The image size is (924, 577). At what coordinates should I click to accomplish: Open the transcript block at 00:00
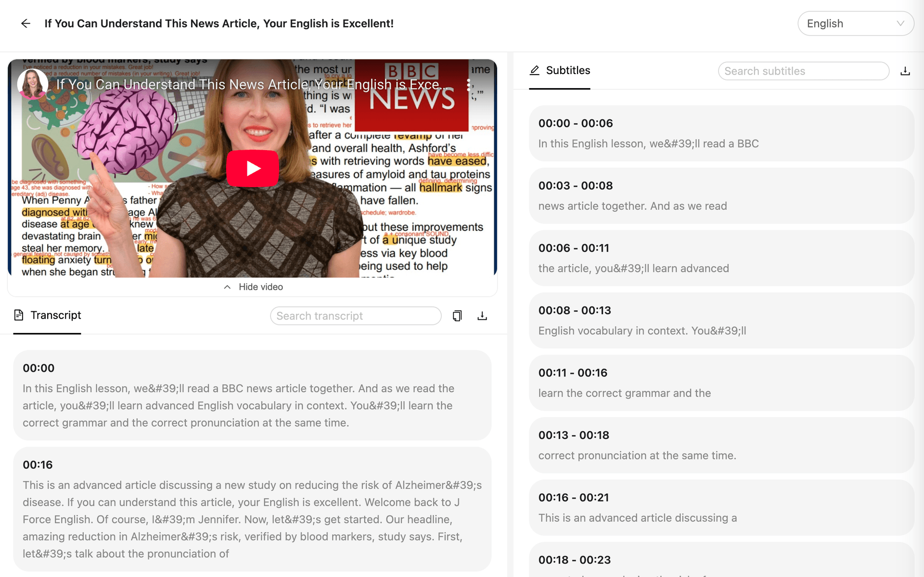point(252,395)
